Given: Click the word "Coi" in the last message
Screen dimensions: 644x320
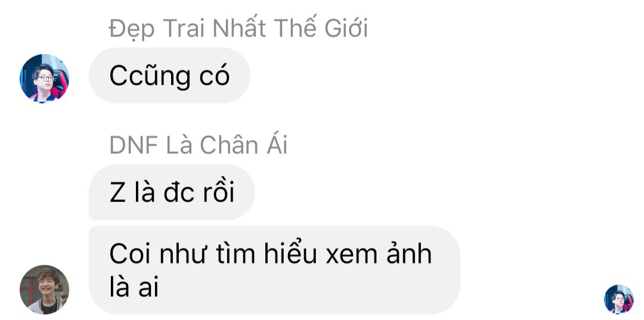Looking at the screenshot, I should (129, 254).
